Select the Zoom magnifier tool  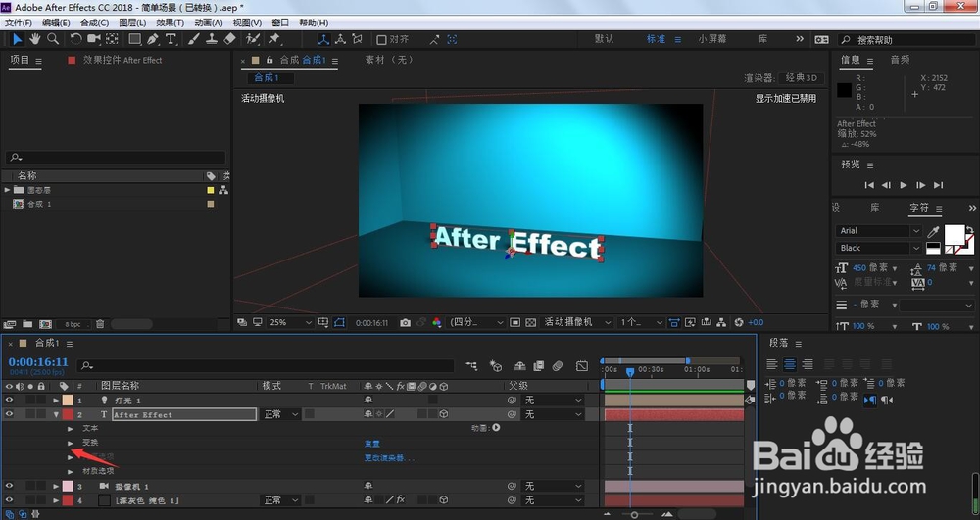click(x=53, y=39)
